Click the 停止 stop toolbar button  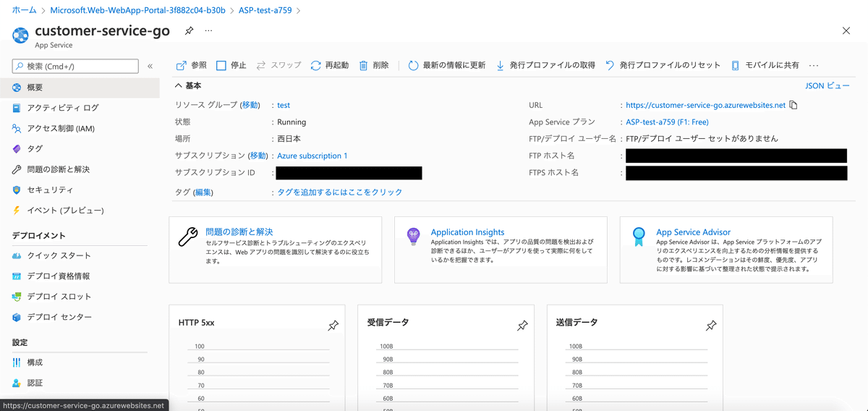[x=231, y=65]
